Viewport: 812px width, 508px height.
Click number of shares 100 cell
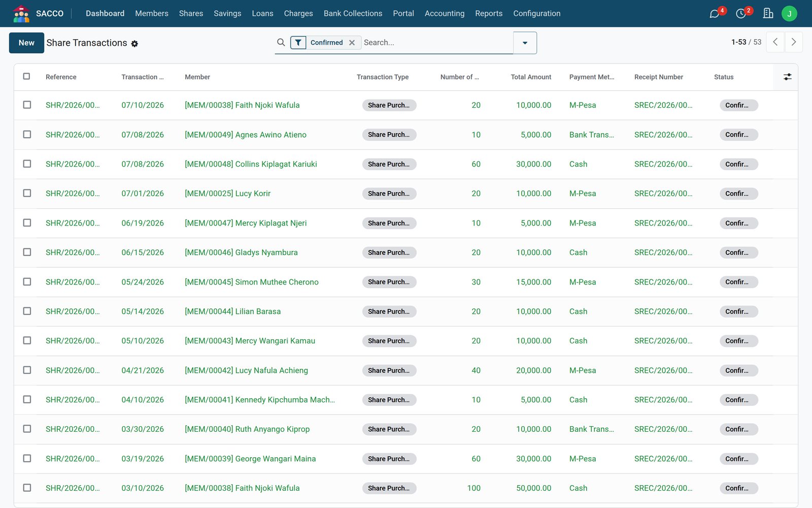click(473, 488)
